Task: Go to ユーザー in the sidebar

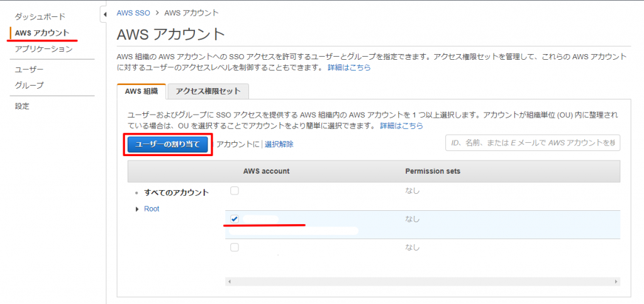Action: pos(29,70)
